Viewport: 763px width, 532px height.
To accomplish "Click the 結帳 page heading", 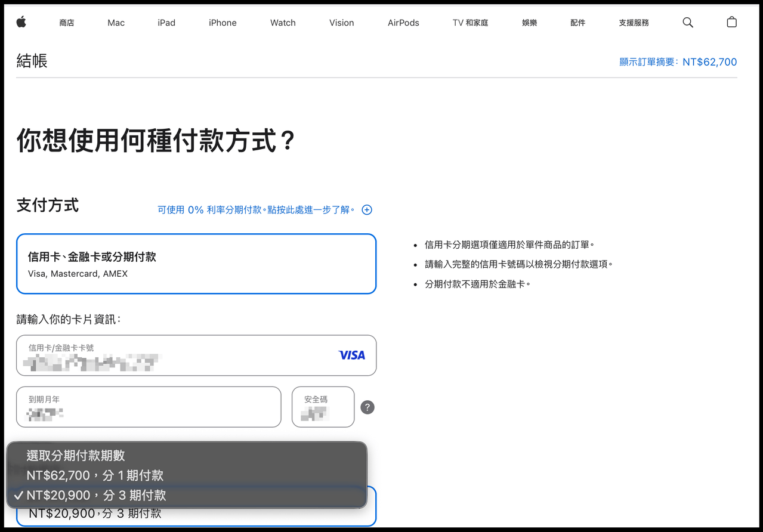I will 32,61.
